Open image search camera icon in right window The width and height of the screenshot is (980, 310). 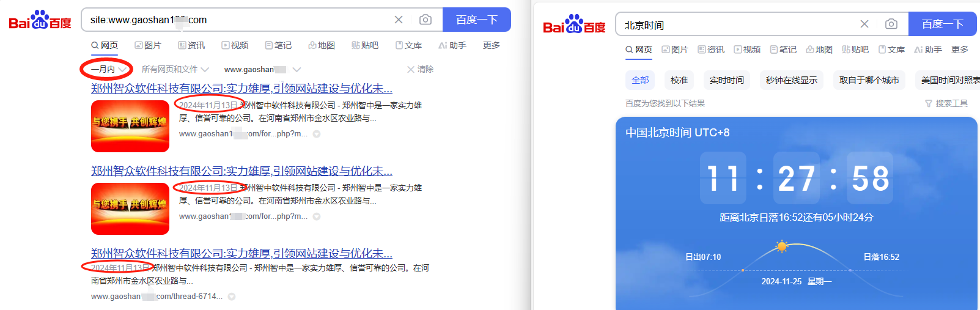891,24
